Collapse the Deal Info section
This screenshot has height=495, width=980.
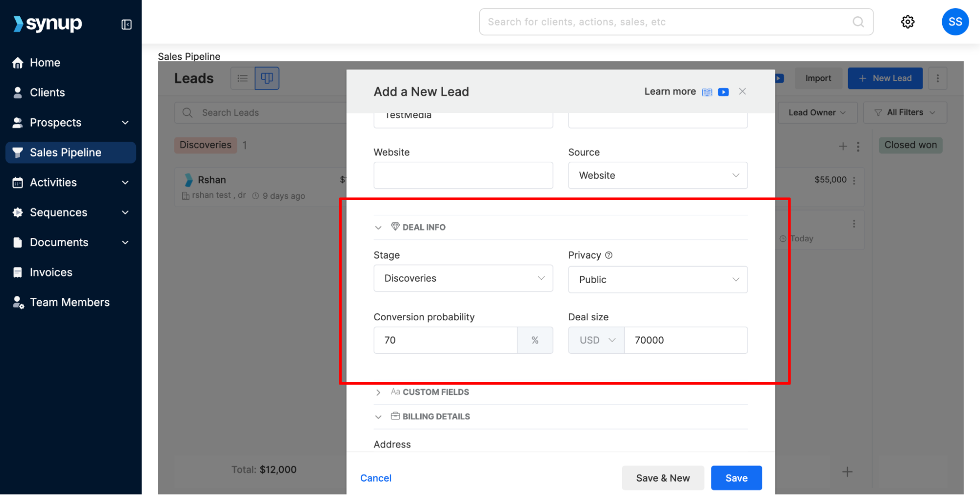(x=378, y=228)
